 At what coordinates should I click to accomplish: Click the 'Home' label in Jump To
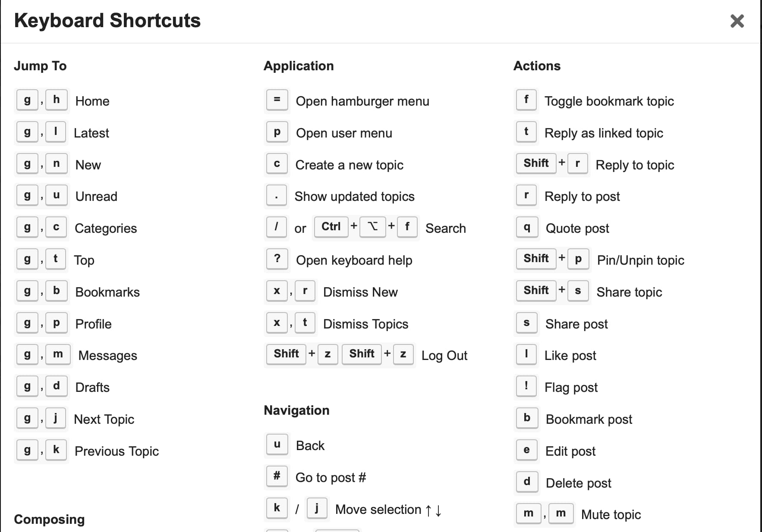92,101
